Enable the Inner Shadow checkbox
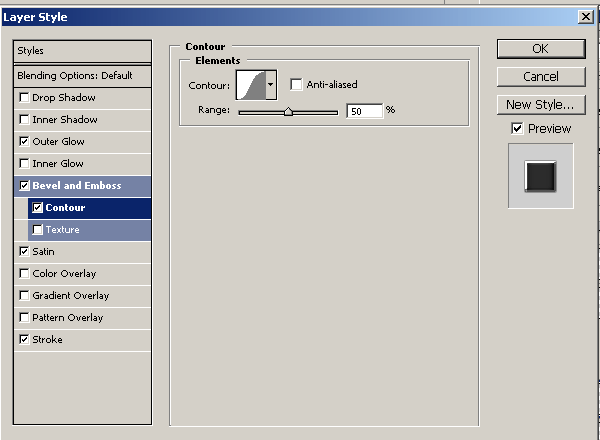The width and height of the screenshot is (600, 440). (23, 120)
